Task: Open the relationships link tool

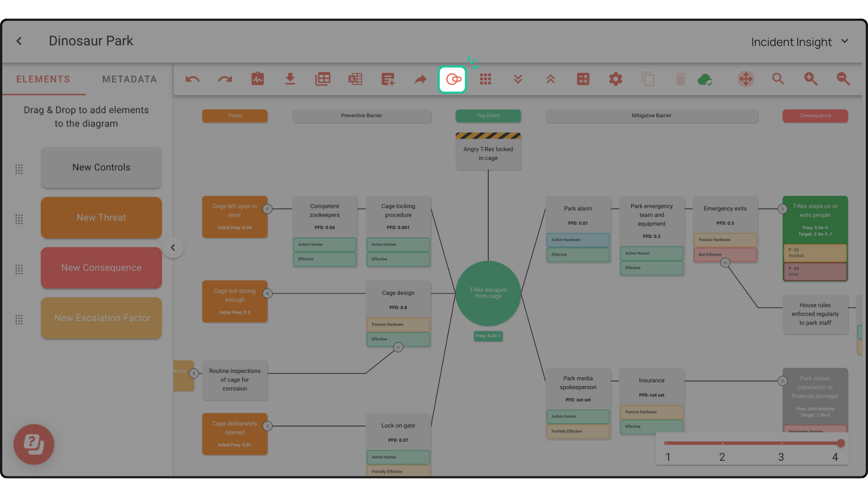Action: pyautogui.click(x=452, y=79)
